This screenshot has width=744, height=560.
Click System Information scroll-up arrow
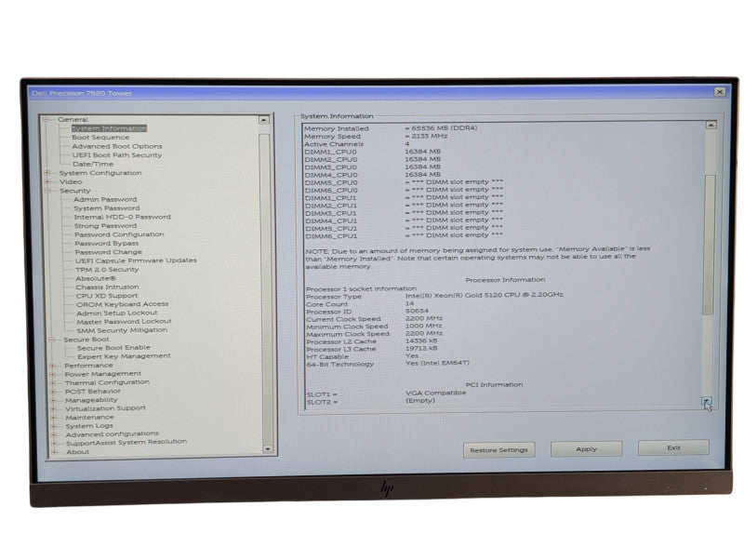pos(711,125)
